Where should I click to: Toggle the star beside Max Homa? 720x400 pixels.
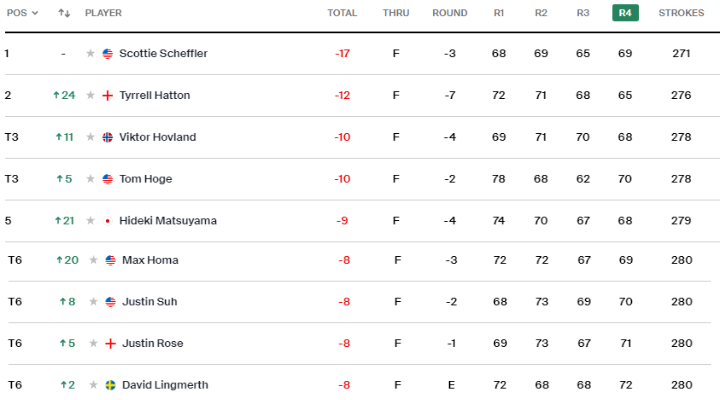click(x=93, y=260)
